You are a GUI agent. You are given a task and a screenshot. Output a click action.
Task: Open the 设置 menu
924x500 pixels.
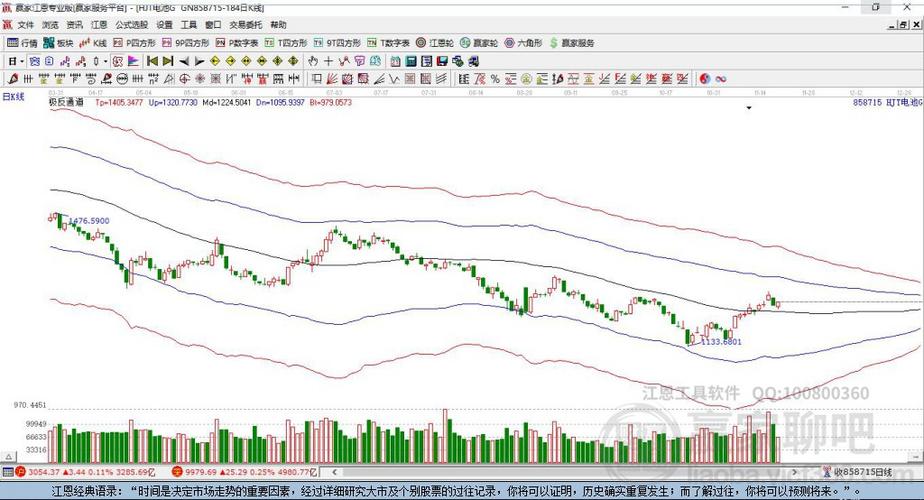[x=164, y=25]
